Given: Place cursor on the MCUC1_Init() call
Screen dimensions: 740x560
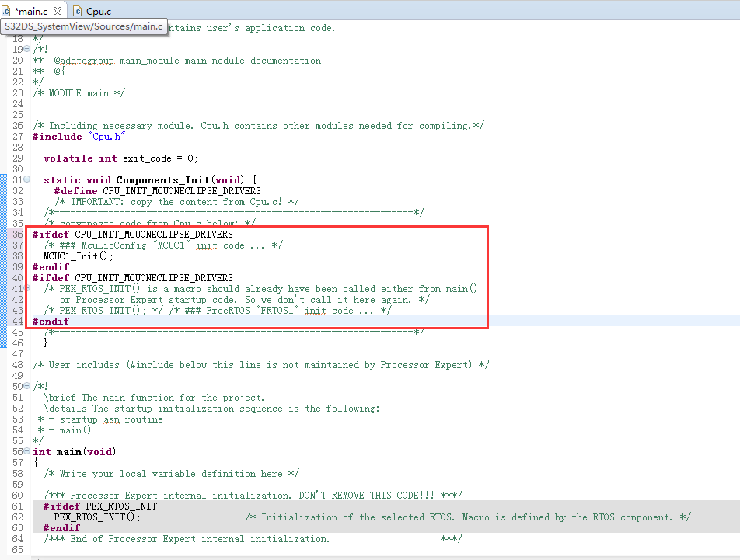Looking at the screenshot, I should click(x=78, y=256).
